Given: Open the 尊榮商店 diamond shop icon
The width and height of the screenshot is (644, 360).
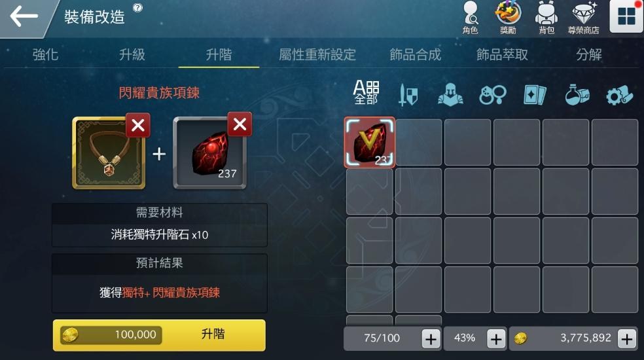Looking at the screenshot, I should tap(583, 18).
